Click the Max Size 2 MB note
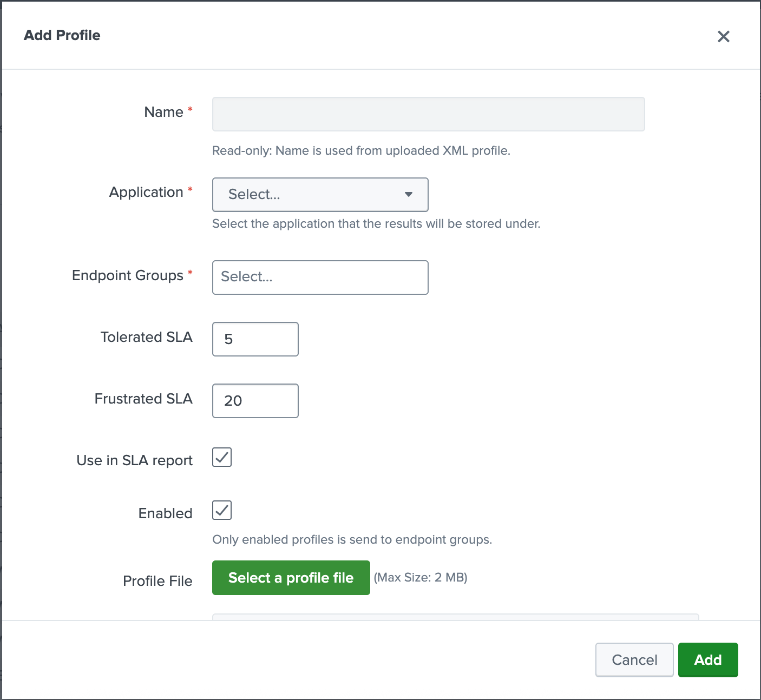This screenshot has height=700, width=761. (421, 577)
